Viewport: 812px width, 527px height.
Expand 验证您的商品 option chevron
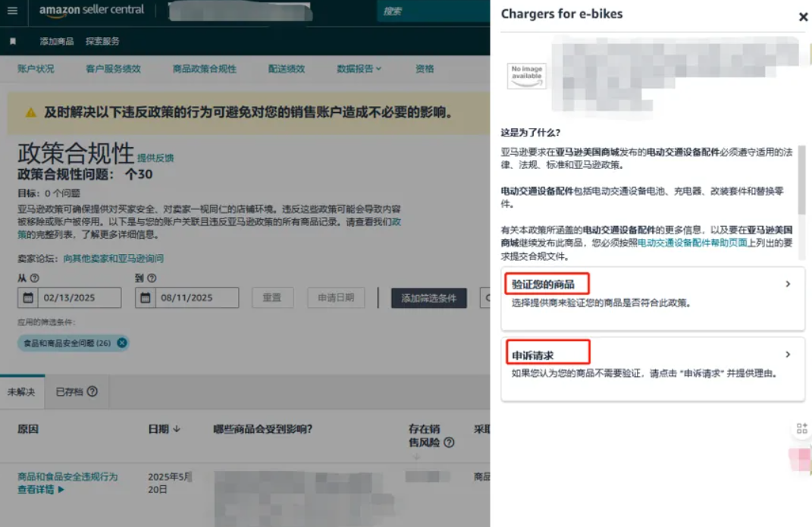tap(788, 284)
